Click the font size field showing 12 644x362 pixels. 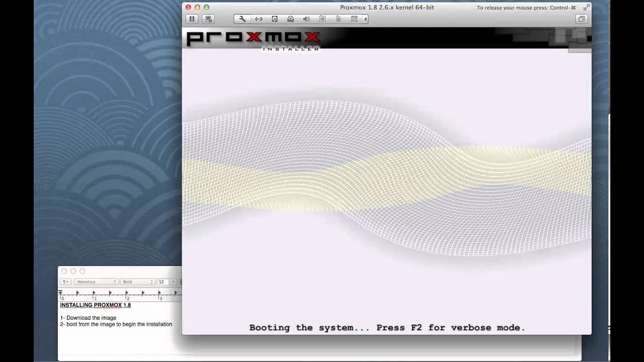[x=163, y=282]
